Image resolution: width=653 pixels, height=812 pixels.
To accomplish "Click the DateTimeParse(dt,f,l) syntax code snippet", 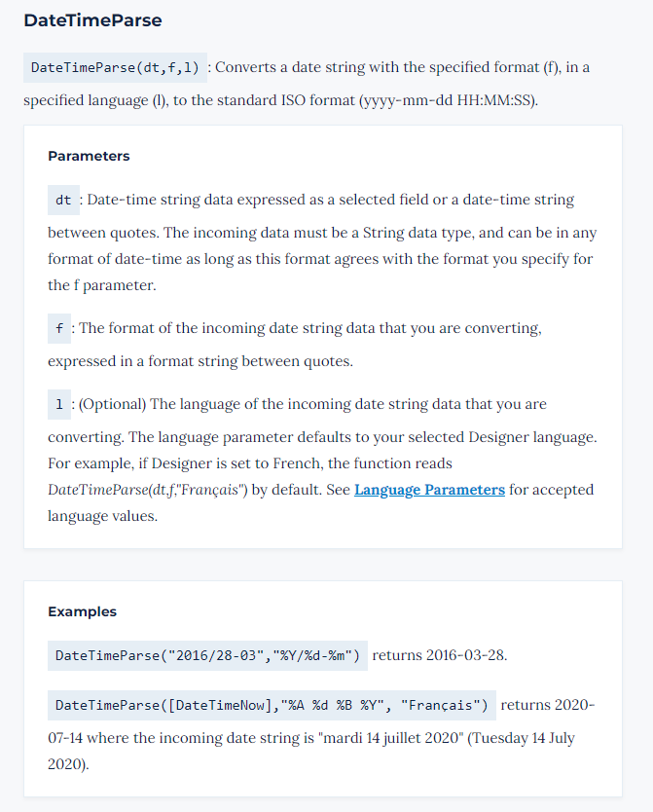I will point(115,67).
